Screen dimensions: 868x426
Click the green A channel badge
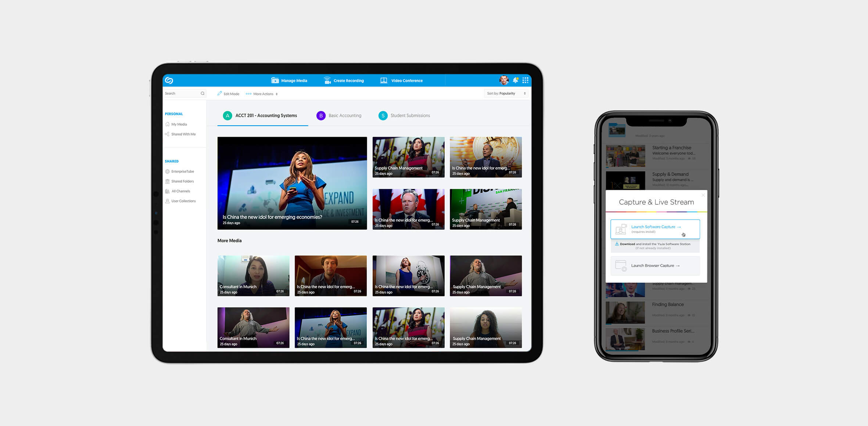click(x=227, y=116)
